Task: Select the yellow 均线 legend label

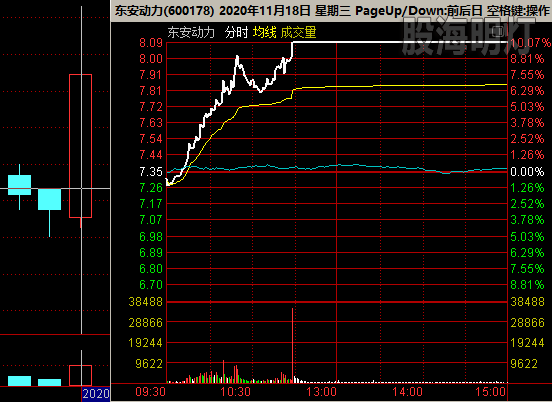Action: pos(264,32)
